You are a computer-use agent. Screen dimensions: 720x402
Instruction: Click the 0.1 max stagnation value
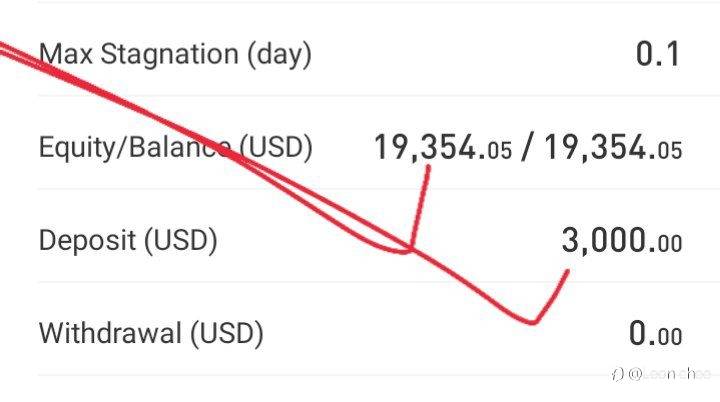[658, 54]
